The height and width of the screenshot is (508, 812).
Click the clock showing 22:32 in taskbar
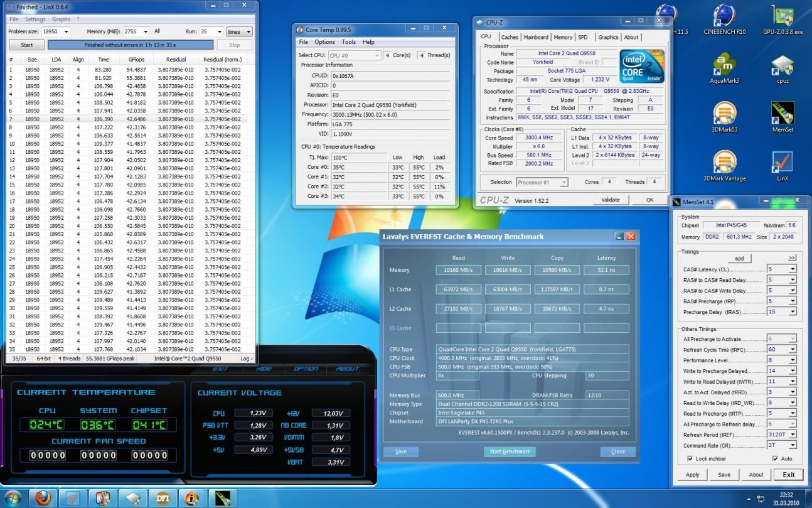pyautogui.click(x=786, y=499)
